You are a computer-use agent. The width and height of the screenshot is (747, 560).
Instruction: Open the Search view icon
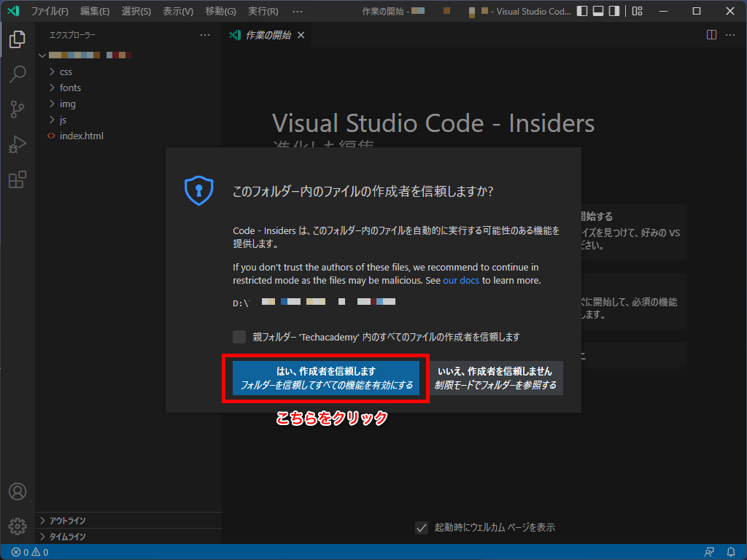click(x=18, y=74)
